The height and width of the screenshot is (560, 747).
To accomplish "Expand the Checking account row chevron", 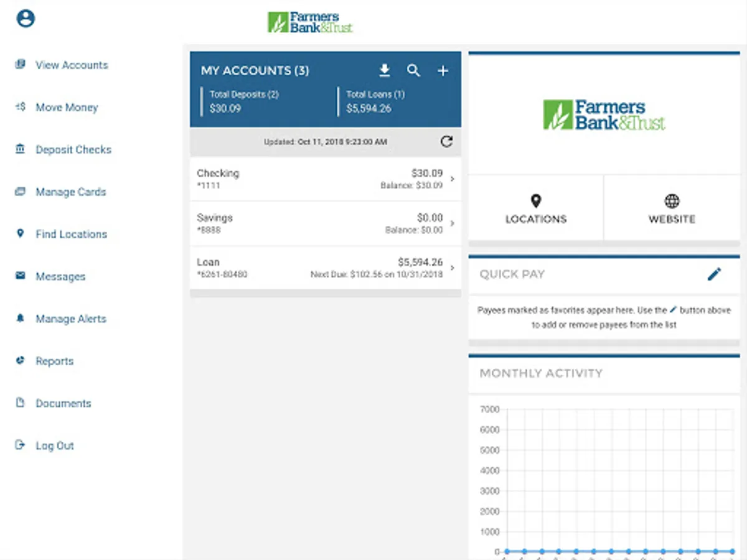I will pos(452,179).
